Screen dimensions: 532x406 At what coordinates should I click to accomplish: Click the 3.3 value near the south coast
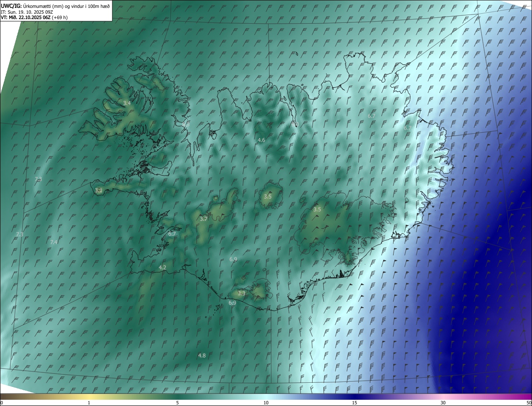click(241, 293)
